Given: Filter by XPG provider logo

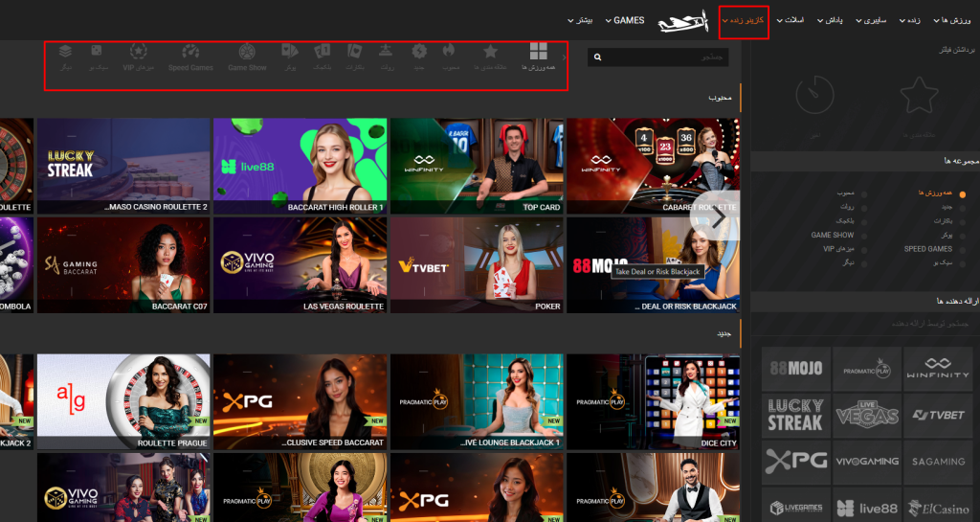Looking at the screenshot, I should pos(795,462).
